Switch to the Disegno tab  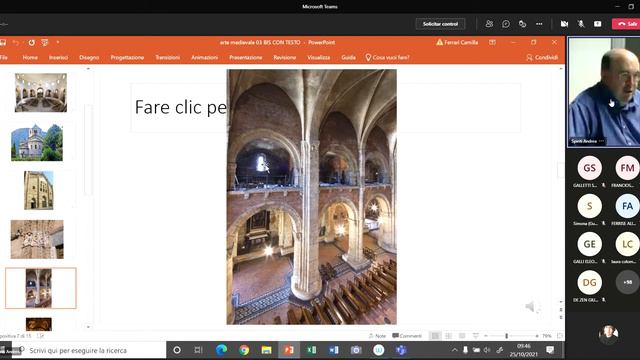click(89, 58)
